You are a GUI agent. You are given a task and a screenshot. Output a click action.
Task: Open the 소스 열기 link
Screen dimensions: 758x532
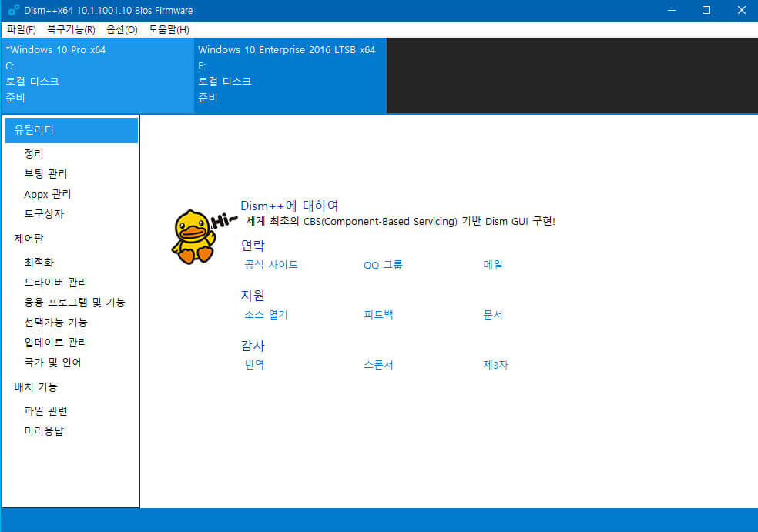[x=266, y=315]
